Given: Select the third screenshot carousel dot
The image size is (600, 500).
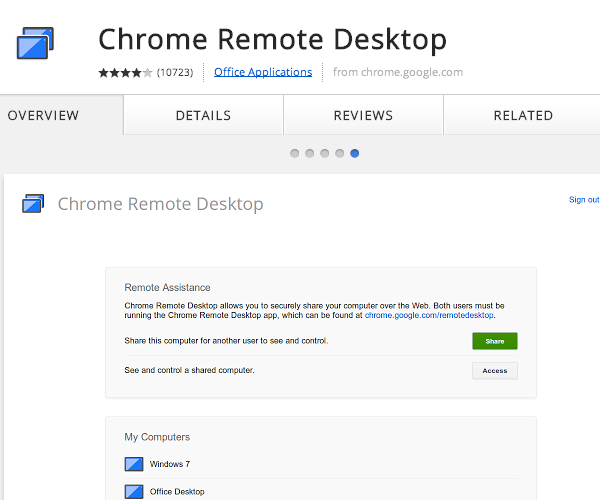Looking at the screenshot, I should 324,153.
